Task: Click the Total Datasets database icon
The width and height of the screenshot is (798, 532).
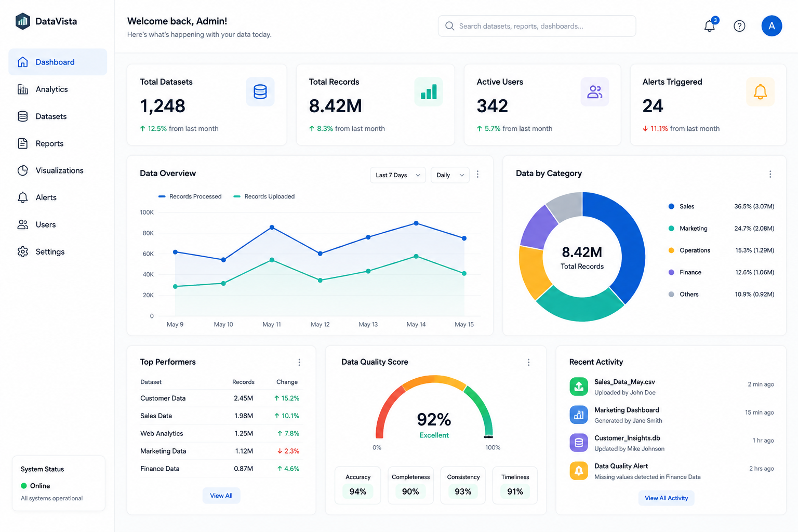Action: (260, 92)
